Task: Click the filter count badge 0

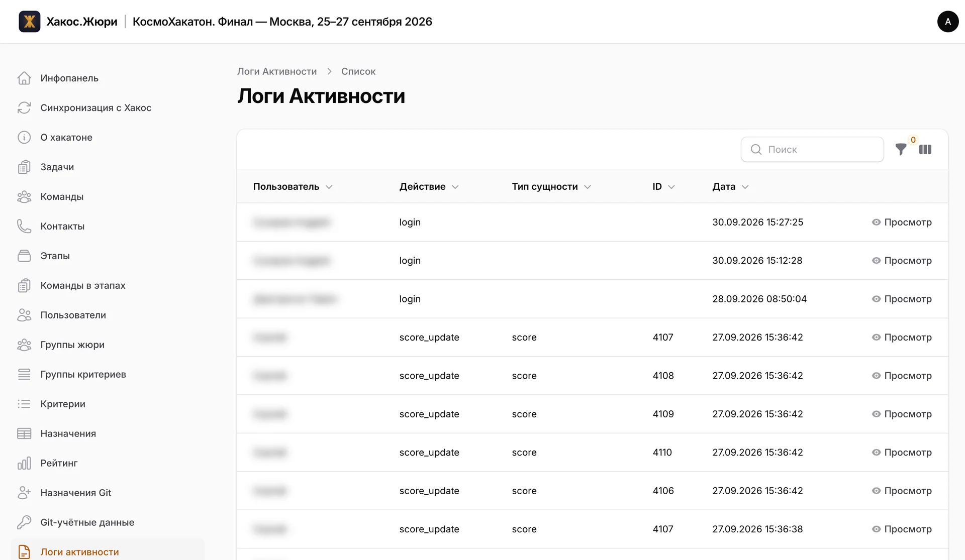Action: point(913,140)
